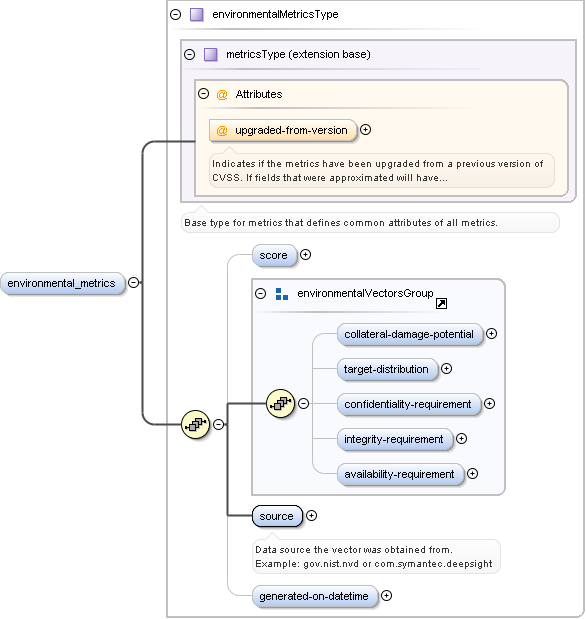The height and width of the screenshot is (619, 586).
Task: Click the @ icon on upgraded-from-version
Action: (222, 131)
